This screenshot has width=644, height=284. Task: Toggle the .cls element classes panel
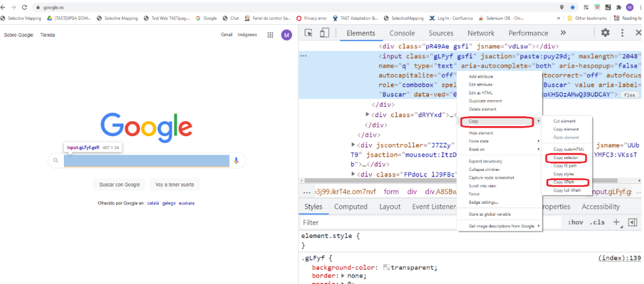tap(597, 222)
